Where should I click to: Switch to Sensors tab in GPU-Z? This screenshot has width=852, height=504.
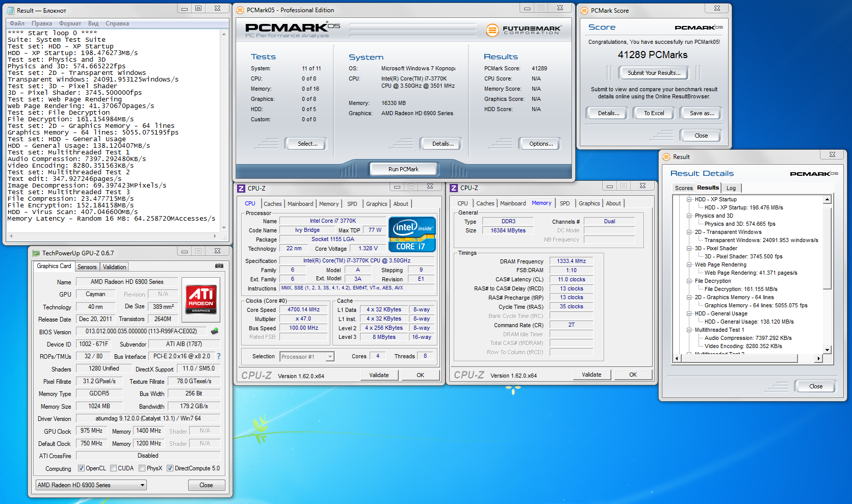[87, 267]
